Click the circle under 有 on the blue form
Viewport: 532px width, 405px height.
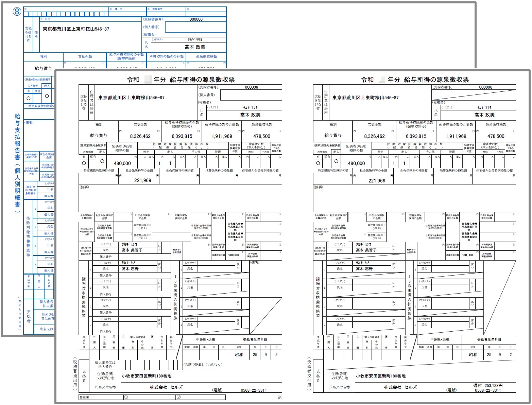pyautogui.click(x=29, y=98)
